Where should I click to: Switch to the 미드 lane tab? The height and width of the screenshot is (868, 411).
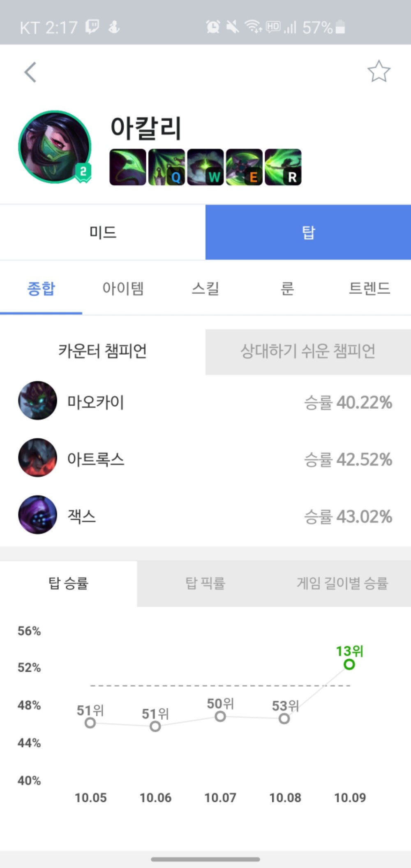pos(103,233)
